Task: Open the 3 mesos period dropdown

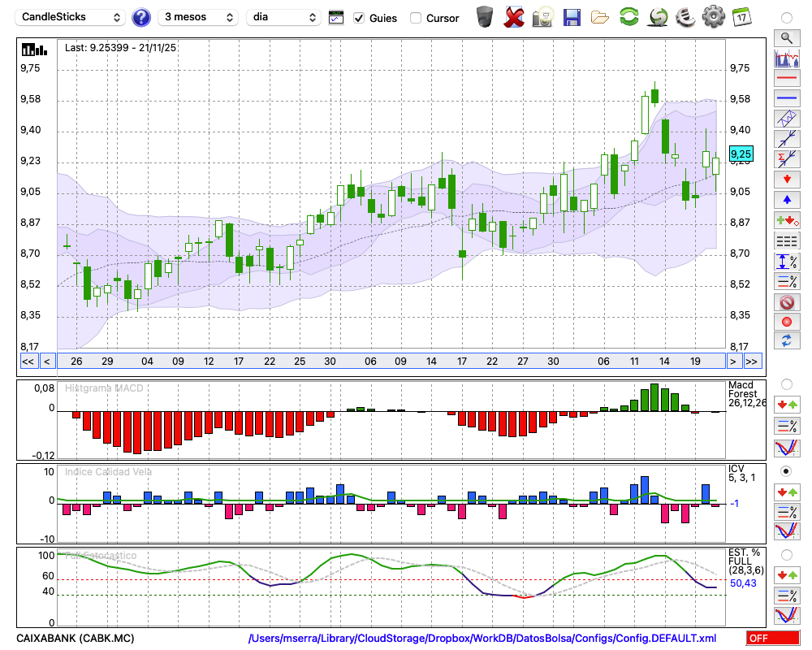Action: coord(198,17)
